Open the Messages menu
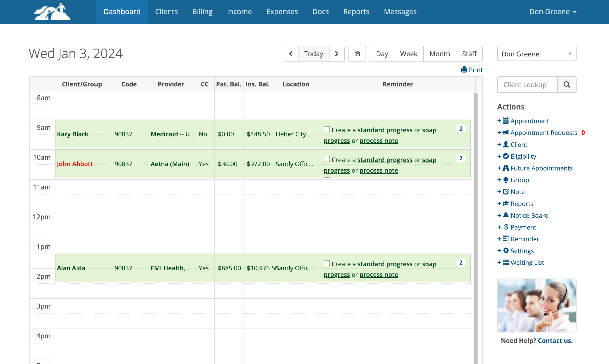 click(400, 12)
